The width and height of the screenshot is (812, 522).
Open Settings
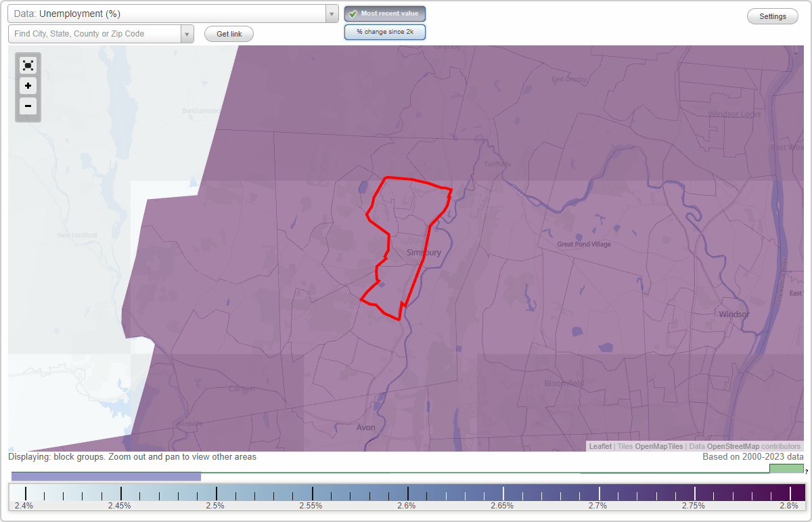(x=772, y=16)
